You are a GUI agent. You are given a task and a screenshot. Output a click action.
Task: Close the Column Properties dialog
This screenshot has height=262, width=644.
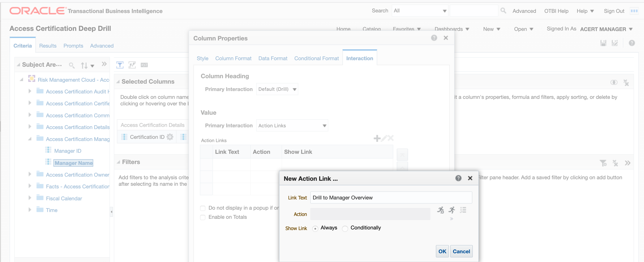(x=446, y=38)
